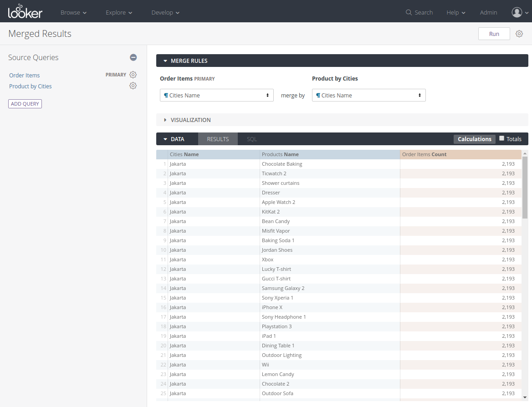Enable the Totals checkbox
532x407 pixels.
click(x=502, y=138)
